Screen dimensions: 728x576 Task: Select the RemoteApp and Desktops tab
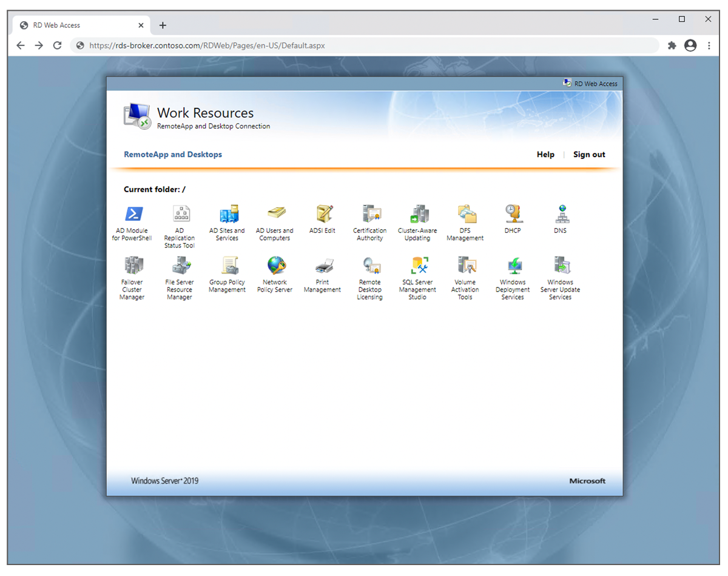[x=173, y=155]
